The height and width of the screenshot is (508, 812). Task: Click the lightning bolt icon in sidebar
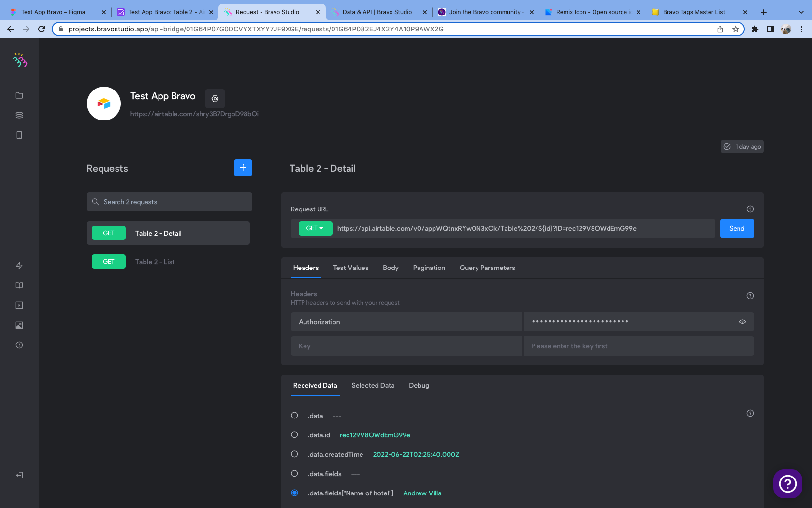point(19,266)
